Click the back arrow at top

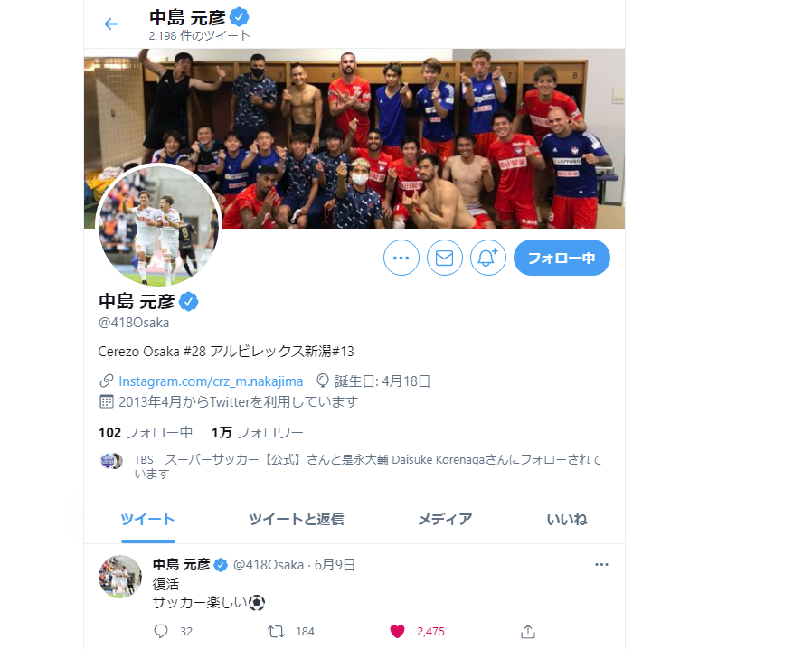tap(111, 24)
